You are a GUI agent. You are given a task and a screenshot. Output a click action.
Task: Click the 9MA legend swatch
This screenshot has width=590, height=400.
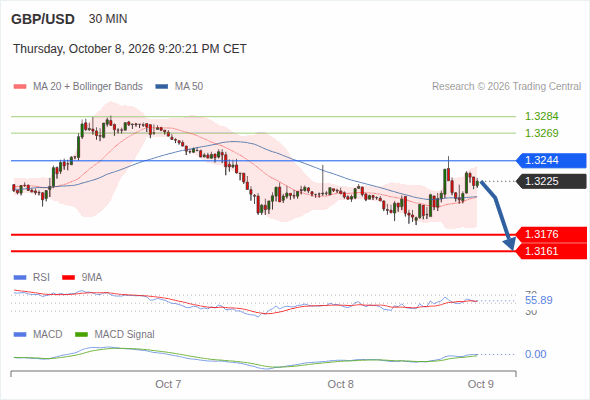click(68, 278)
